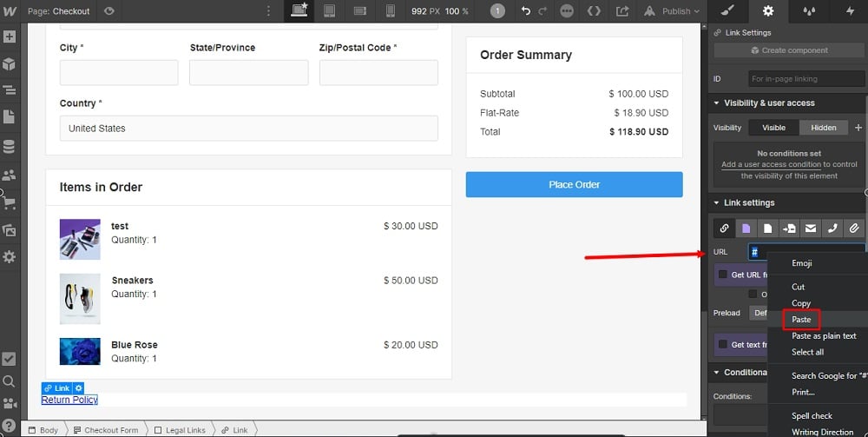Switch to mobile portrait breakpoint

391,10
